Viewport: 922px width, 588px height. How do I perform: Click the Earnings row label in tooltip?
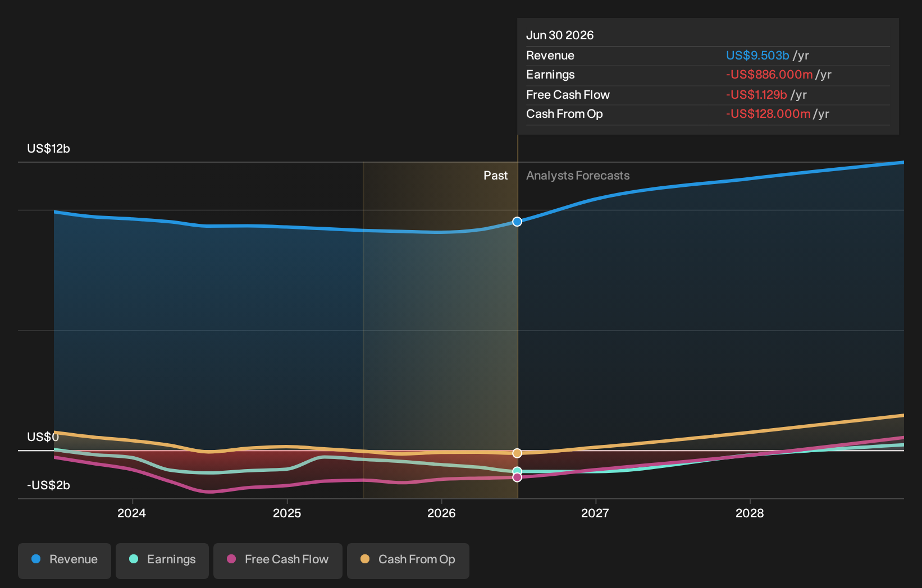[550, 75]
